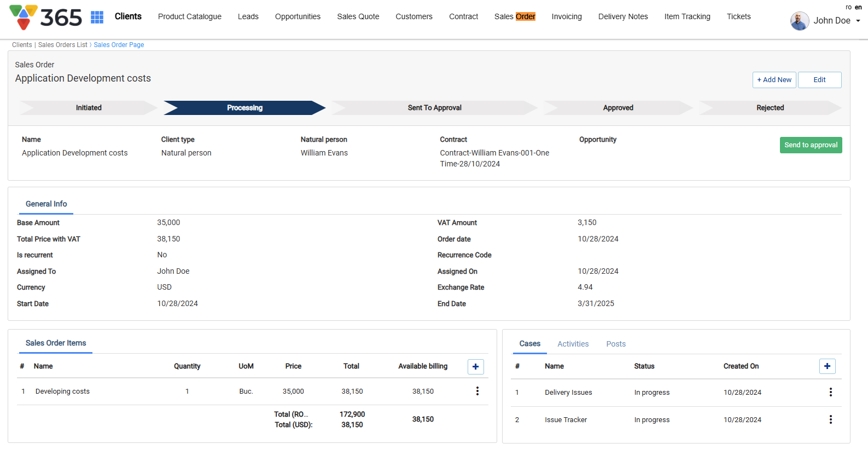Set status stage to Sent To Approval

[x=434, y=108]
